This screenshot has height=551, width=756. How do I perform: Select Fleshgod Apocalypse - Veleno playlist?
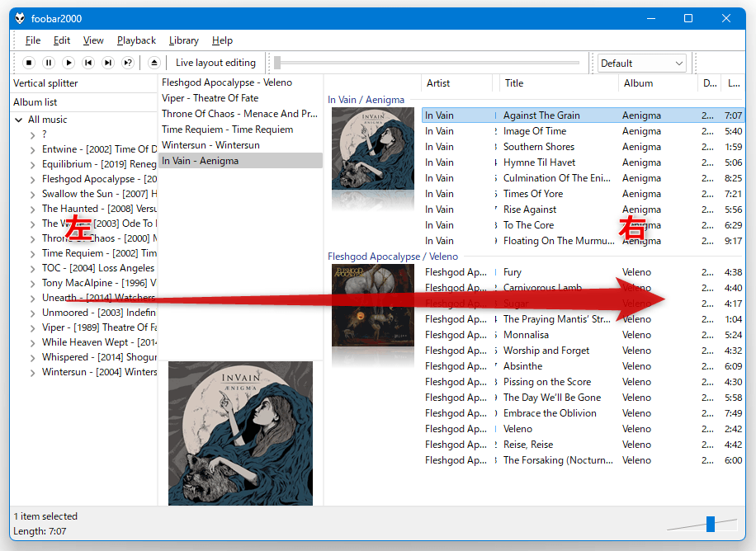pos(240,82)
